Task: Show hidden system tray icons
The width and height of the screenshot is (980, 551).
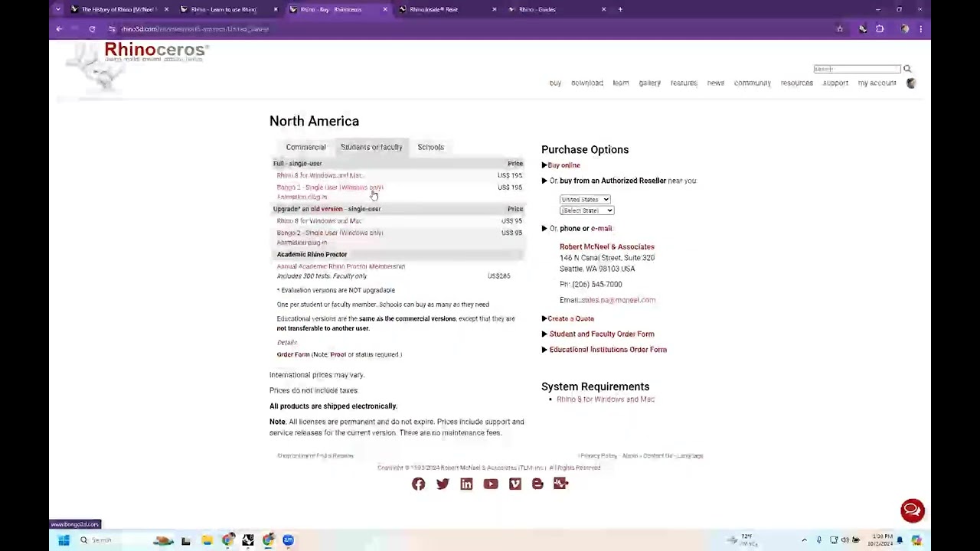Action: point(804,540)
